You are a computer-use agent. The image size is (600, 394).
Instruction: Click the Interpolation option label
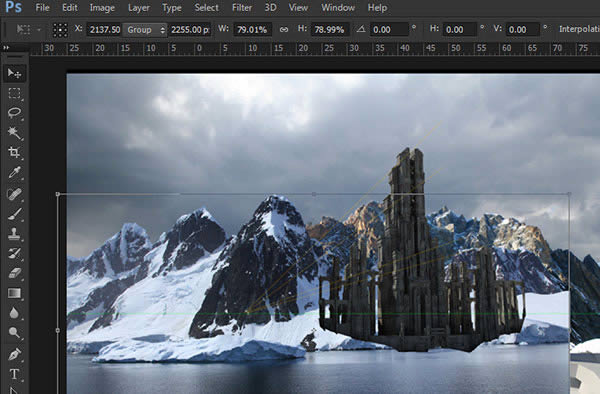[x=579, y=29]
